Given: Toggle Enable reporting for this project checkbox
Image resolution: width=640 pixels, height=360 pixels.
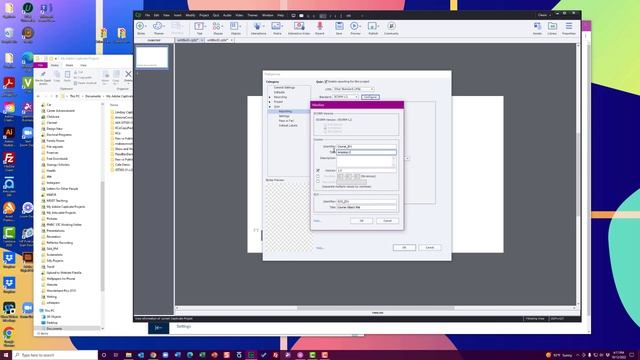Looking at the screenshot, I should pyautogui.click(x=326, y=82).
